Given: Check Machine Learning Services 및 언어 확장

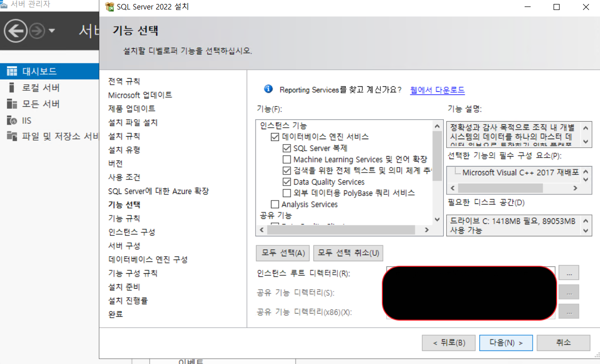Looking at the screenshot, I should point(287,160).
